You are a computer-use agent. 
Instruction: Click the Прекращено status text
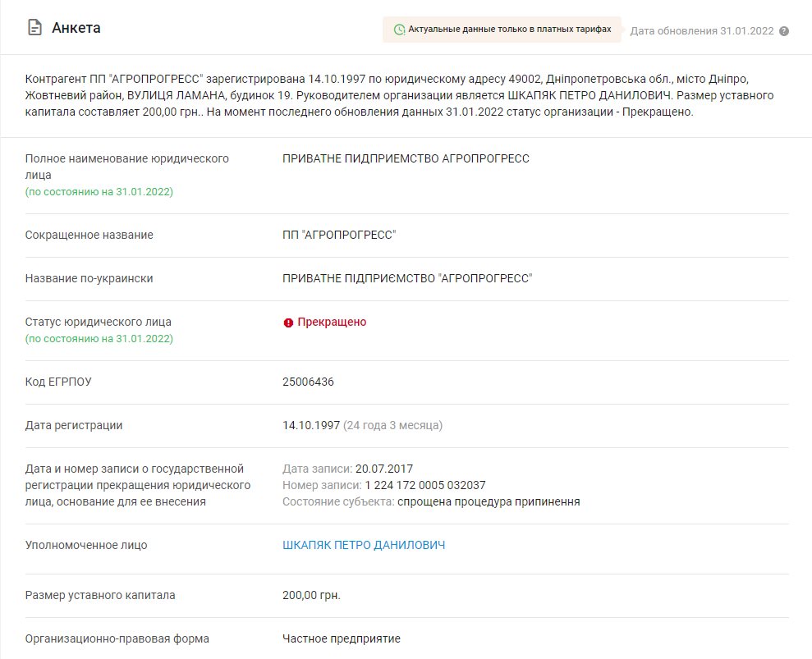332,322
